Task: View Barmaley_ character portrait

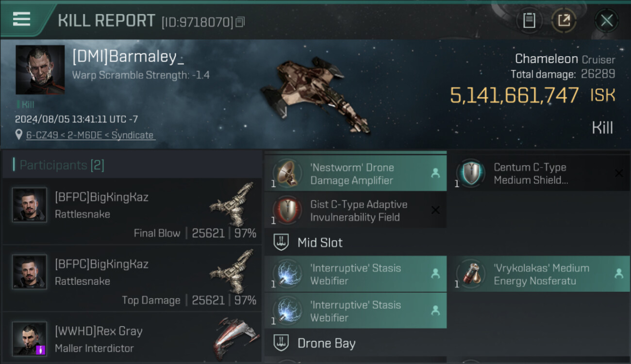Action: click(40, 70)
